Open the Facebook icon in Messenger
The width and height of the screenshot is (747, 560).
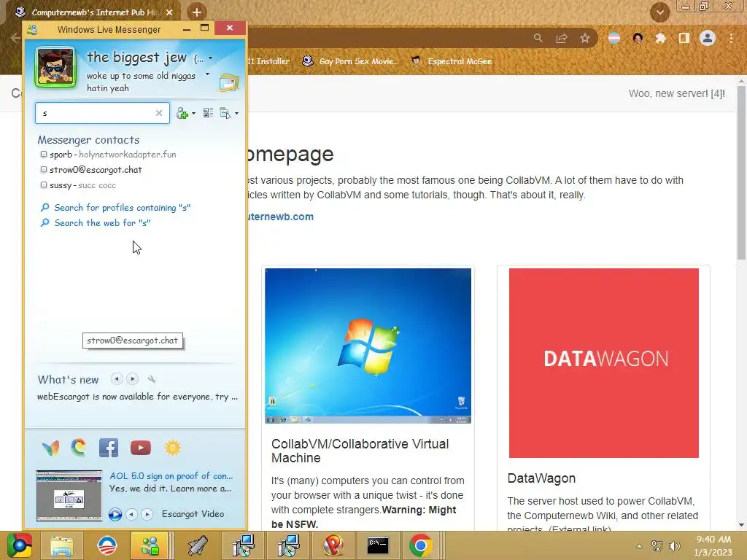[109, 448]
